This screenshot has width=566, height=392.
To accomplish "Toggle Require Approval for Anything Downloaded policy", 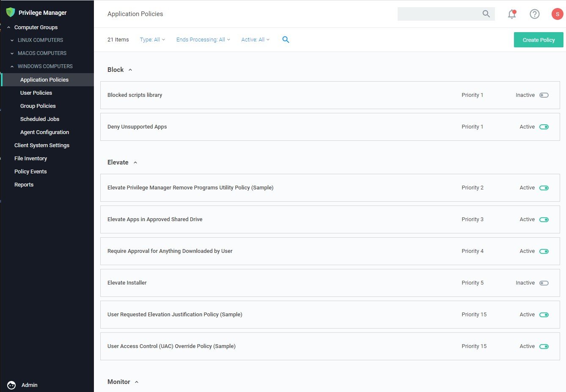I will 544,251.
